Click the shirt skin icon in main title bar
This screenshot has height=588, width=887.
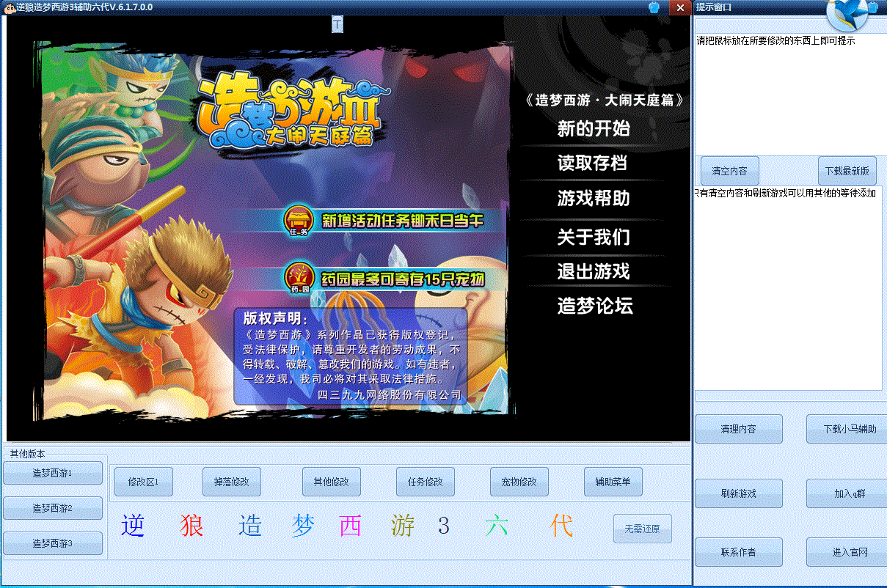(654, 7)
